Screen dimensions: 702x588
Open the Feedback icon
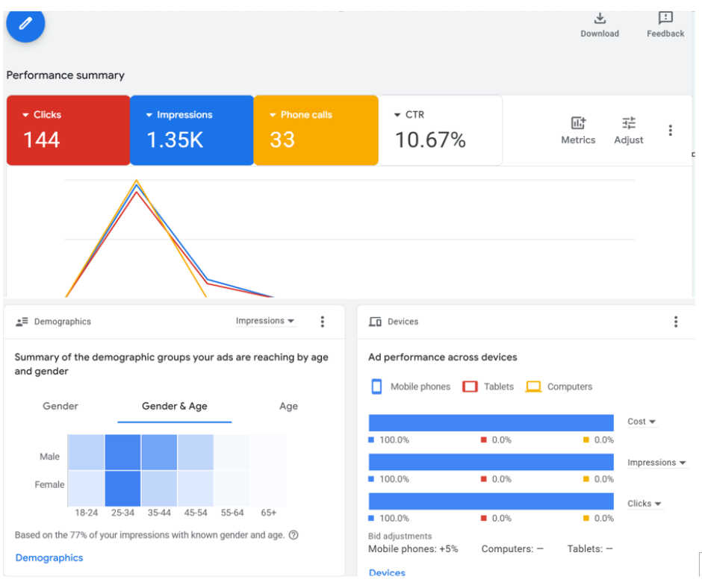[x=665, y=19]
